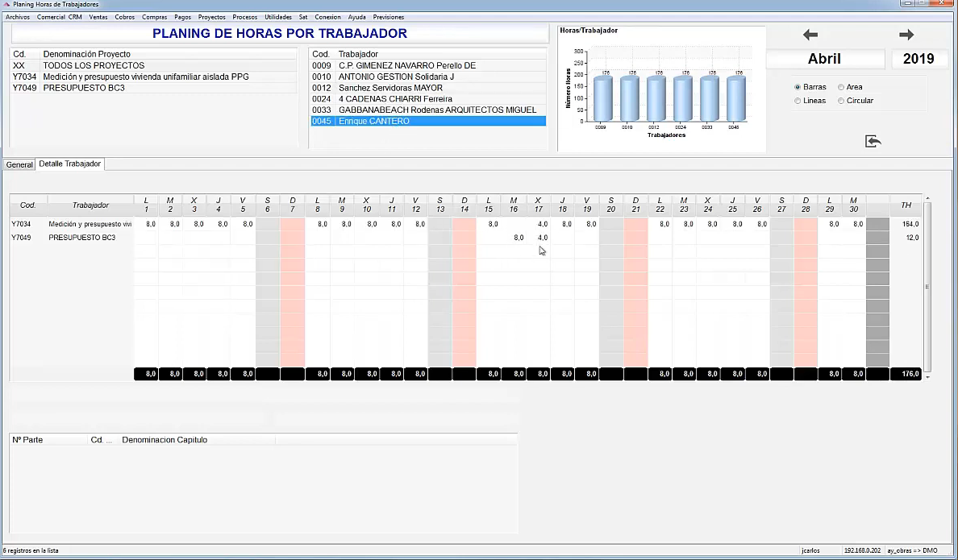Click the exit/return icon below chart options

[x=873, y=141]
